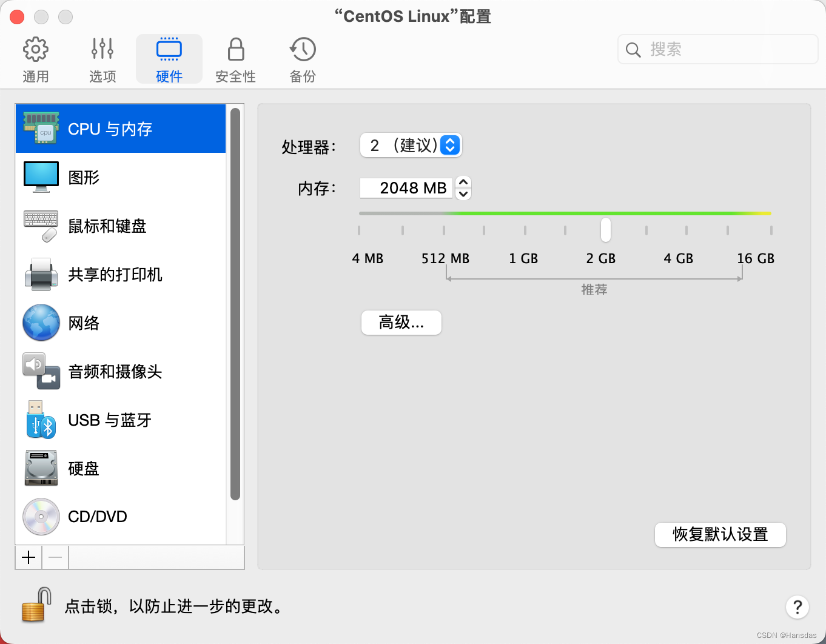
Task: Click the 推荐 recommended range label
Action: pyautogui.click(x=594, y=290)
